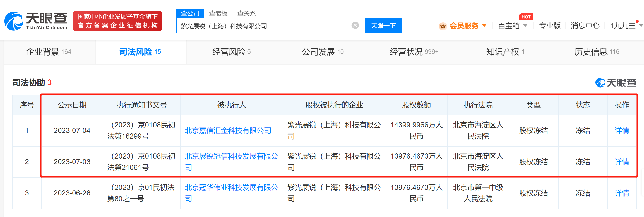Click the 公示日期 column header
This screenshot has width=644, height=217.
(x=72, y=105)
